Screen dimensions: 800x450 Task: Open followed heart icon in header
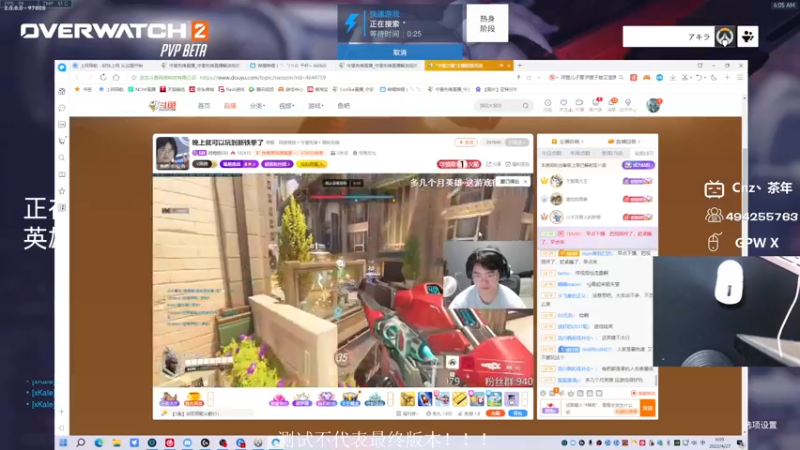tap(563, 104)
